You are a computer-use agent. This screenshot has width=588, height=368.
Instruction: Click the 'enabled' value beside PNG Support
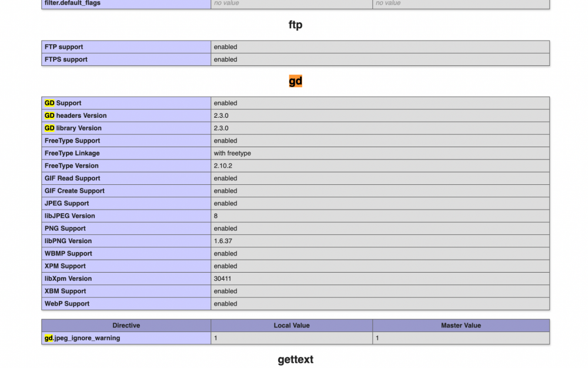(x=225, y=228)
